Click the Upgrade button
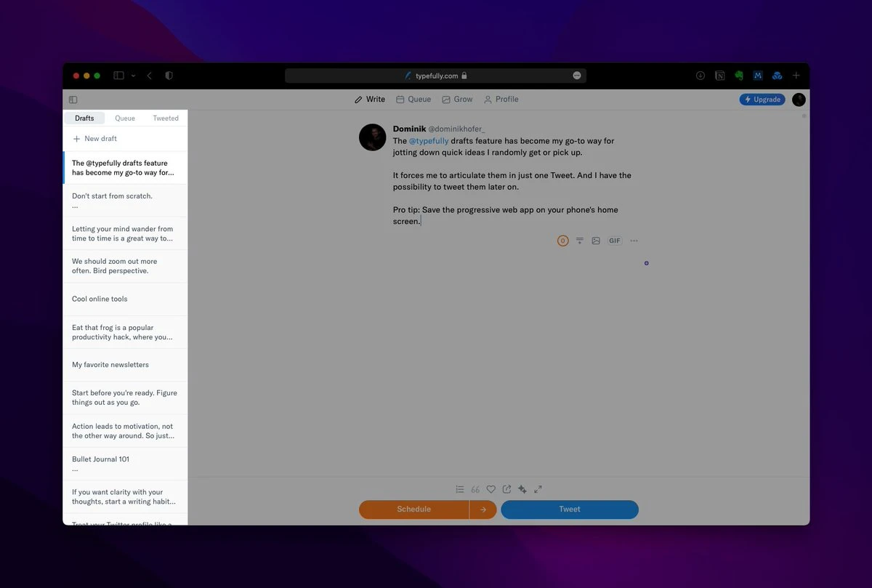This screenshot has height=588, width=872. [762, 100]
